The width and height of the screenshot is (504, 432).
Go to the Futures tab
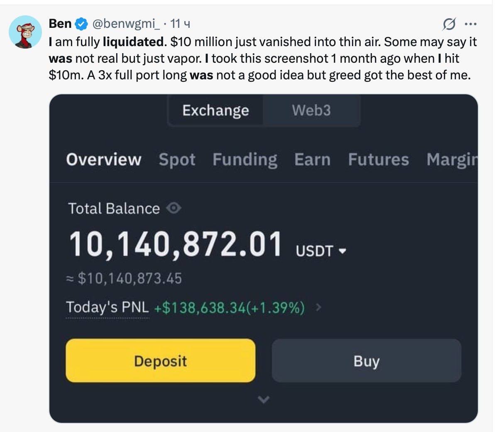coord(378,160)
